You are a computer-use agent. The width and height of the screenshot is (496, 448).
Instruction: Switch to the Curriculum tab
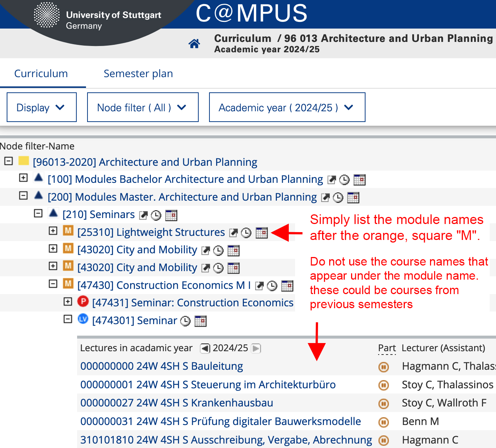point(41,73)
